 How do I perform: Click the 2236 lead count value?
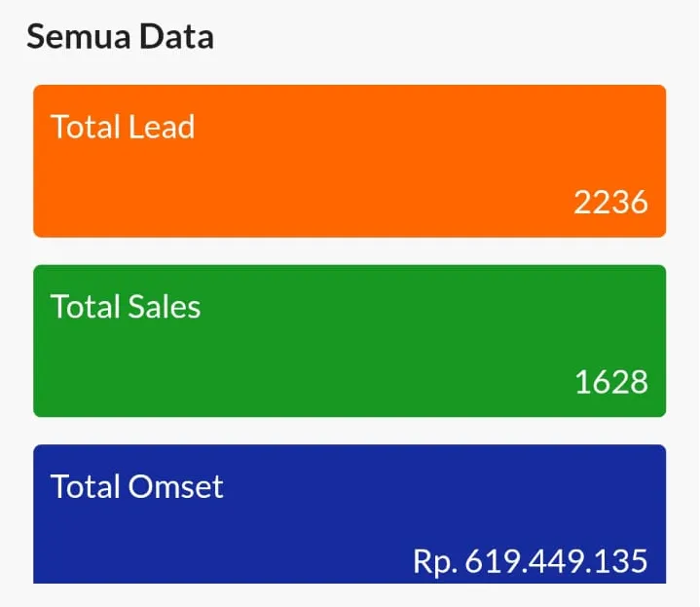pyautogui.click(x=610, y=202)
